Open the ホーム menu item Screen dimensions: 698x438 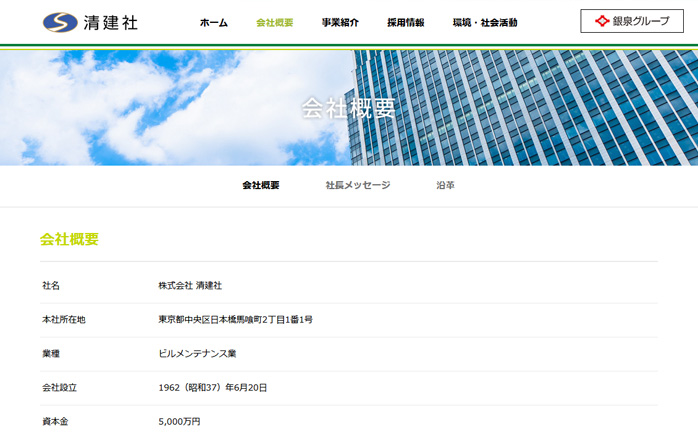click(x=214, y=23)
